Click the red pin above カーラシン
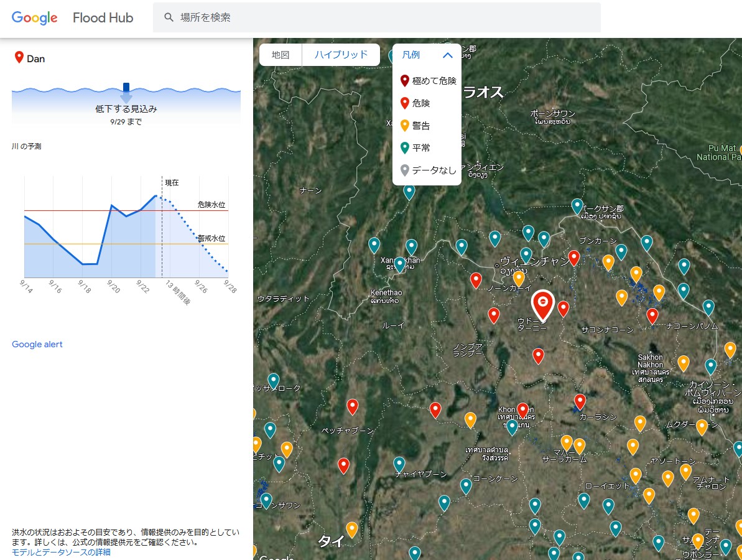 [580, 402]
